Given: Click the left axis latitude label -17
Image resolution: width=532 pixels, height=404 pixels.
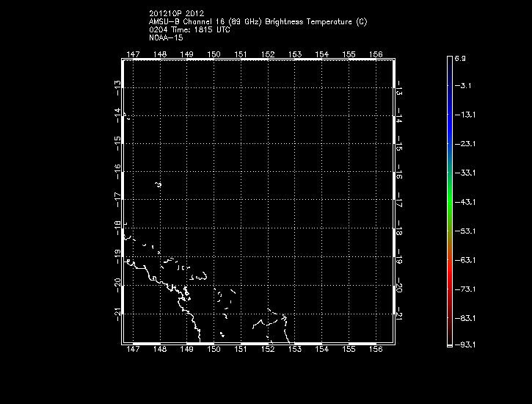Looking at the screenshot, I should [x=117, y=199].
